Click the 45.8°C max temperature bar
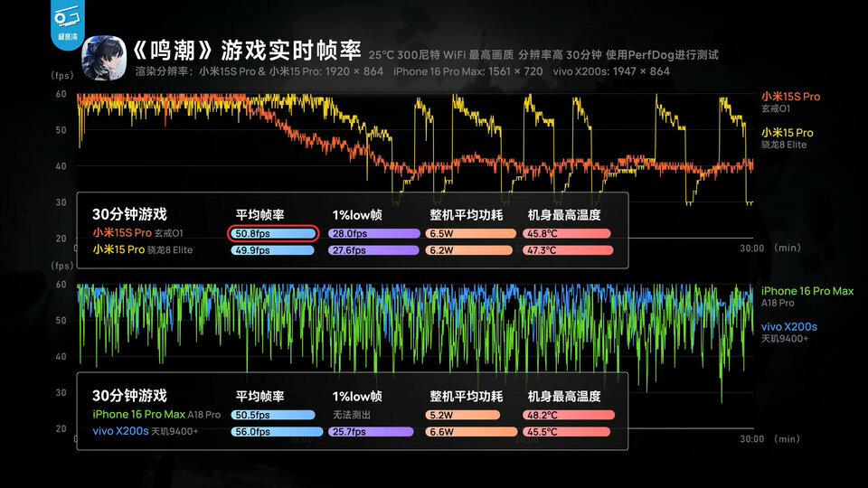Screen dimensions: 868x488 [567, 233]
